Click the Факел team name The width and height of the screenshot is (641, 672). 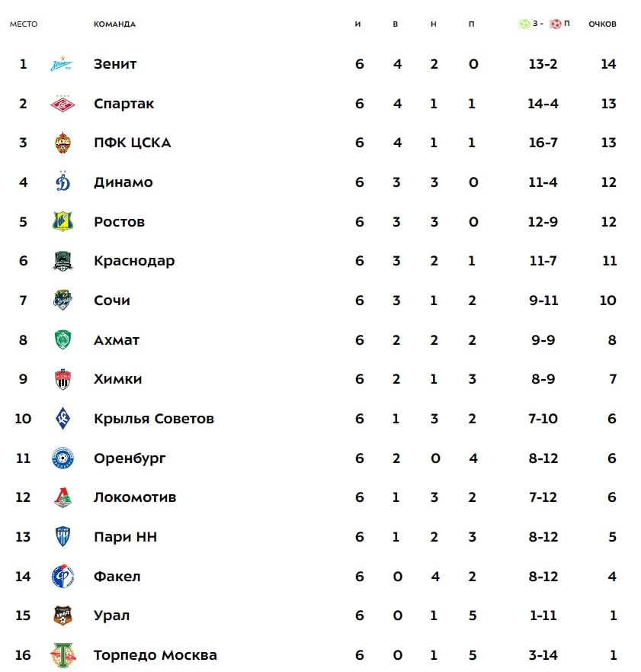[x=117, y=577]
